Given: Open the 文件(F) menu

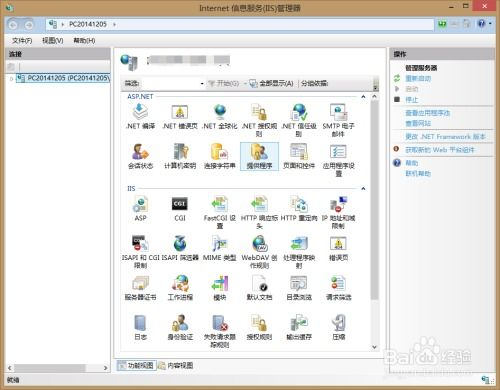Looking at the screenshot, I should [x=22, y=41].
